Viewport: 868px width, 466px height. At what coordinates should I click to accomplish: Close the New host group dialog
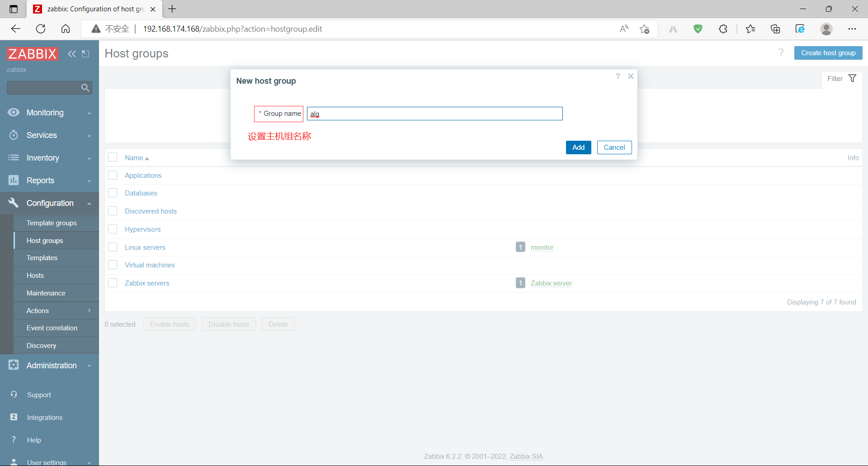[631, 76]
